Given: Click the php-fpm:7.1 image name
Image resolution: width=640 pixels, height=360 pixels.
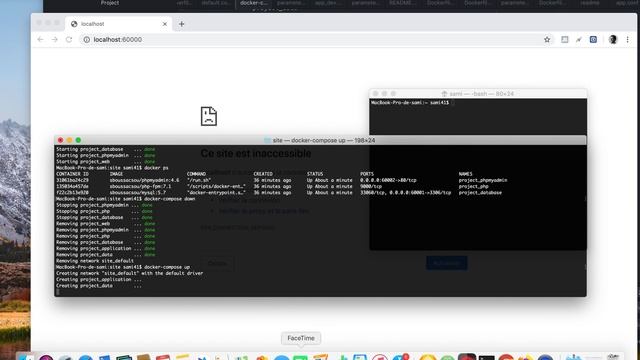Looking at the screenshot, I should [140, 186].
